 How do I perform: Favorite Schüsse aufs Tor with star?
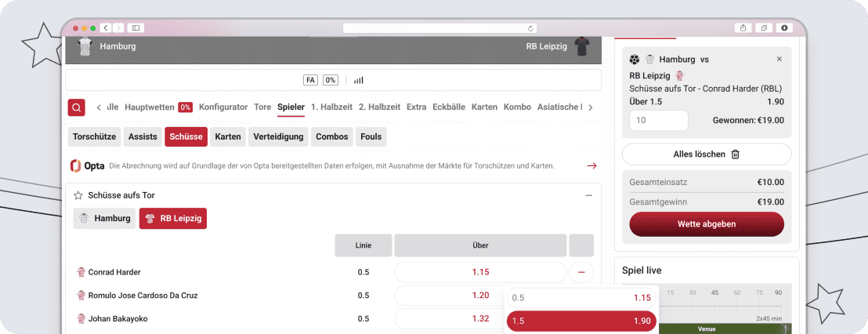coord(78,195)
